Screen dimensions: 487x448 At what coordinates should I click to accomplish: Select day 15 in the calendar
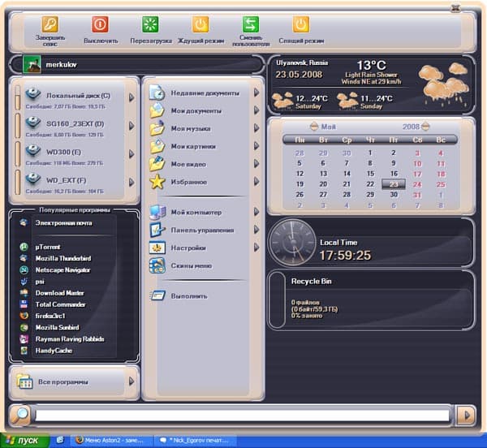pos(370,174)
